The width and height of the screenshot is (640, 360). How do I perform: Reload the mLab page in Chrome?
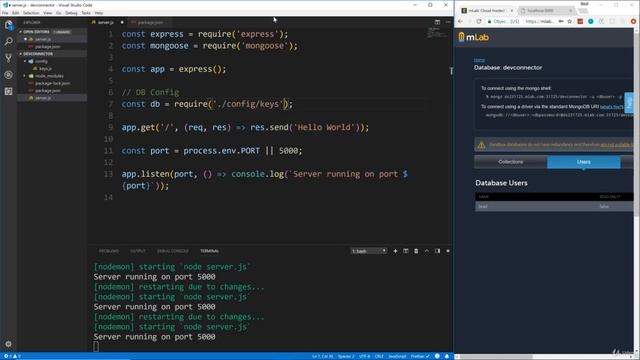click(x=478, y=21)
